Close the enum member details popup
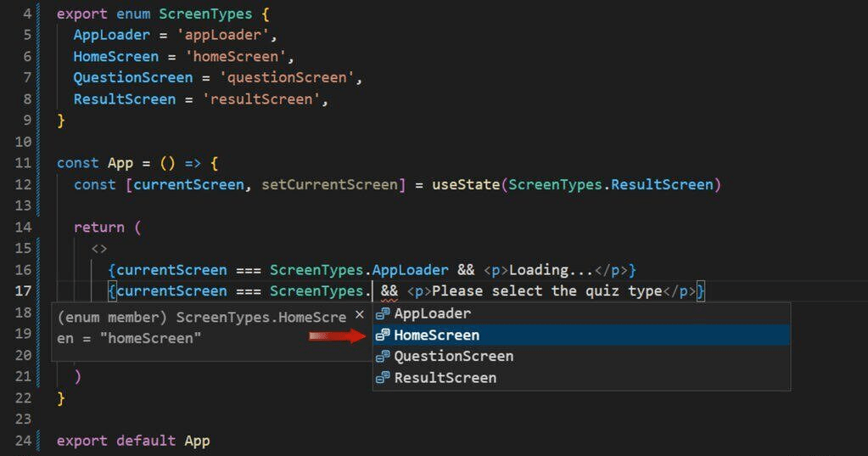Screen dimensions: 868x456 coord(359,315)
